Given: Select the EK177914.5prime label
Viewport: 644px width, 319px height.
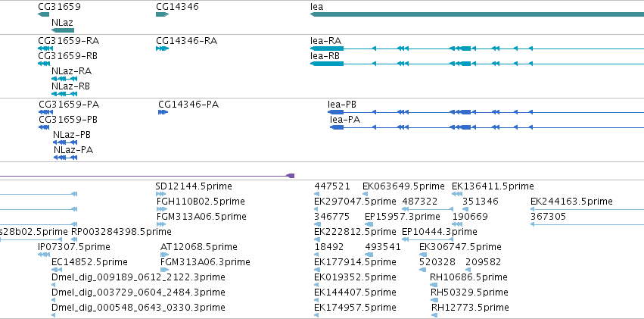Looking at the screenshot, I should click(355, 262).
